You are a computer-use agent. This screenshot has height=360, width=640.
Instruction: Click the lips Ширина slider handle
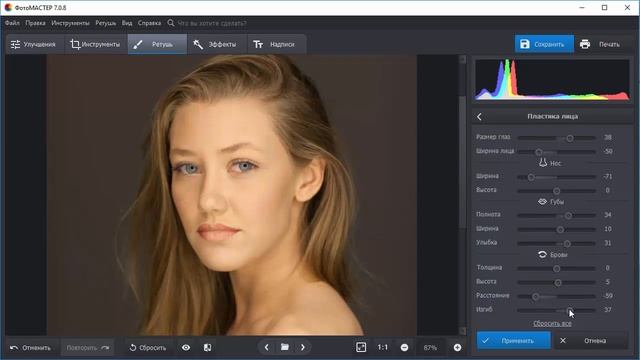[x=560, y=229]
